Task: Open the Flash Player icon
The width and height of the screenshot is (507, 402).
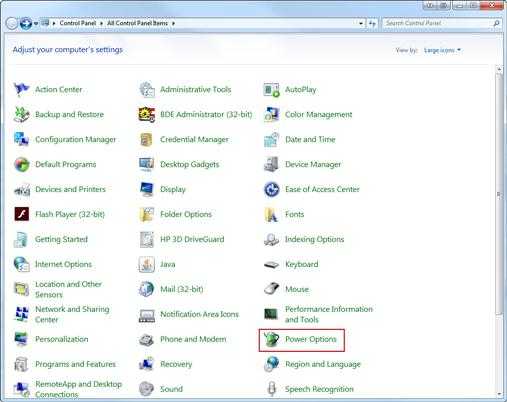Action: pos(22,214)
